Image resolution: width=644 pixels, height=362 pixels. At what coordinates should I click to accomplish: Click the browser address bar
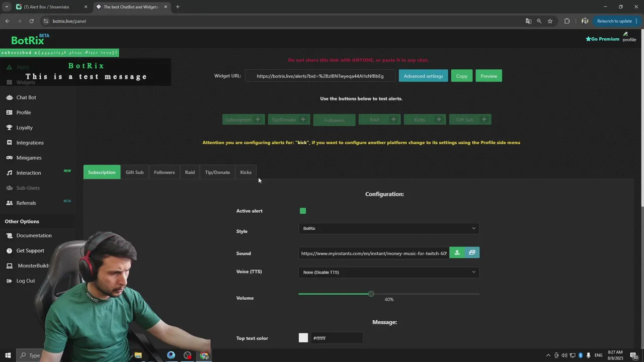[x=282, y=21]
